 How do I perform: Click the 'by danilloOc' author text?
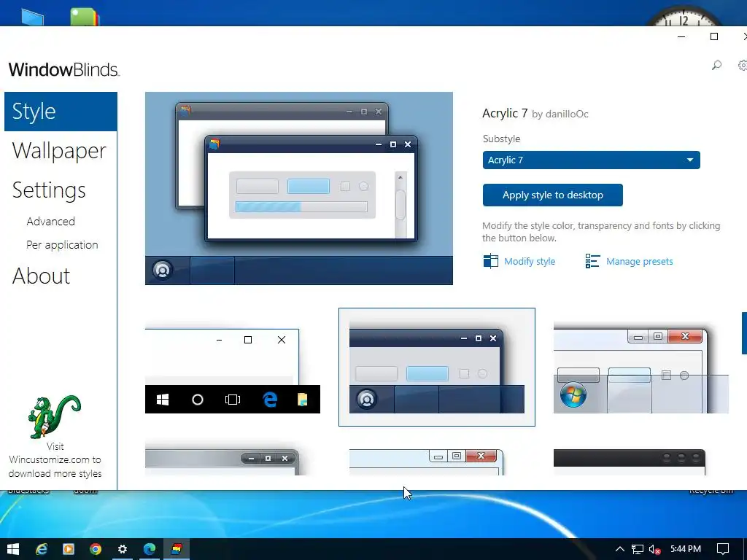coord(560,114)
